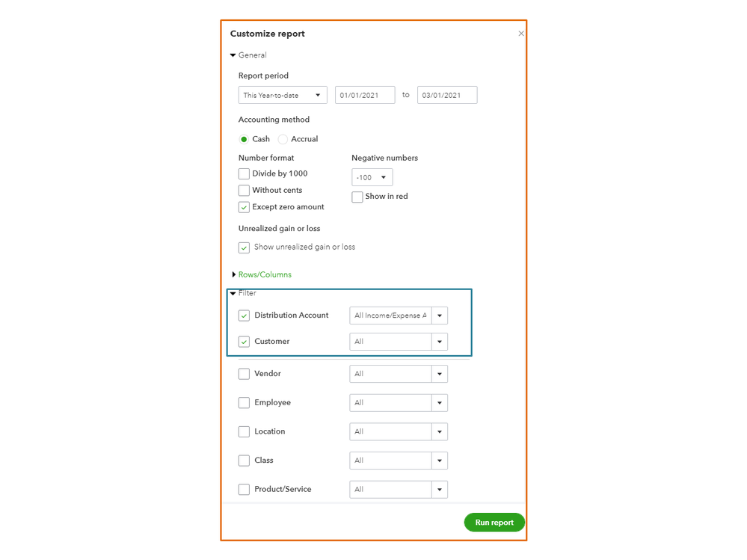The height and width of the screenshot is (560, 747).
Task: Open the Negative numbers format dropdown
Action: click(372, 177)
